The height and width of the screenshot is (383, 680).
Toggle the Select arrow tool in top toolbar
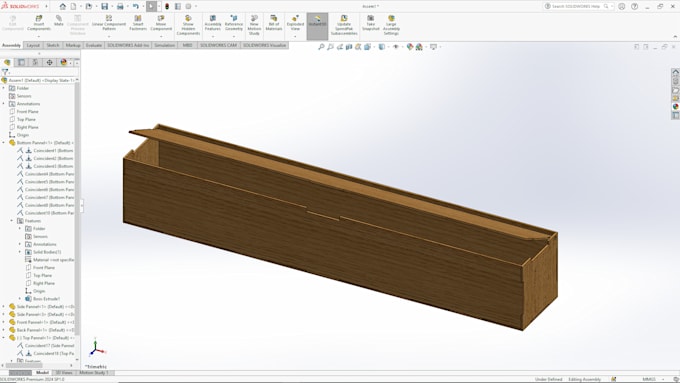tap(151, 7)
